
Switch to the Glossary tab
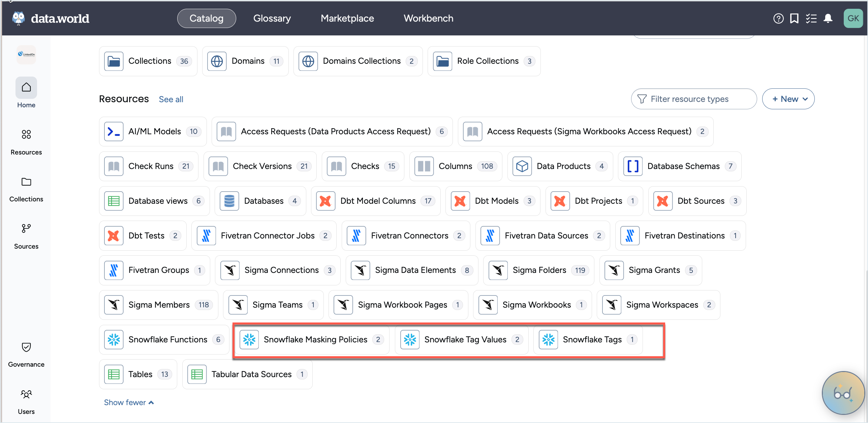pyautogui.click(x=272, y=19)
